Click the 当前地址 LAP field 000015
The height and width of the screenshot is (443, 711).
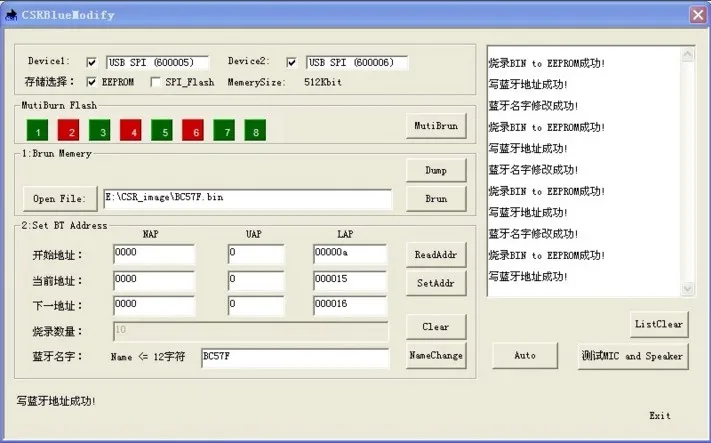(x=350, y=281)
